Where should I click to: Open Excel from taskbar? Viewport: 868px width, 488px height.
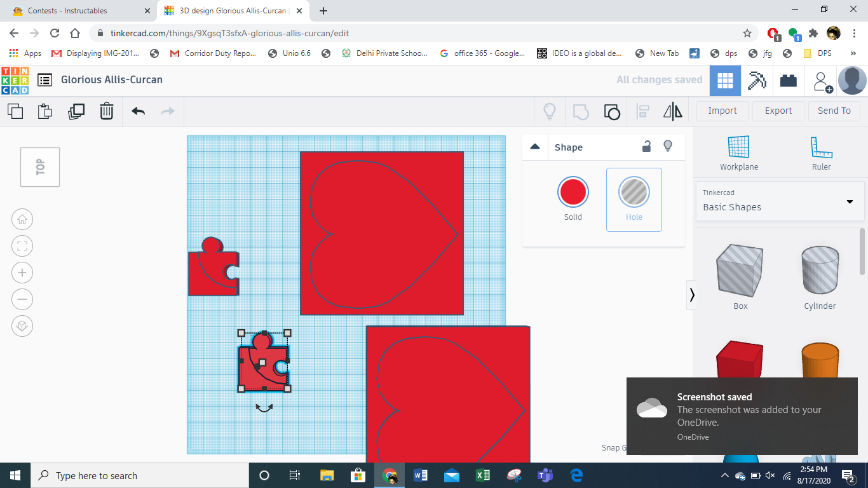483,475
